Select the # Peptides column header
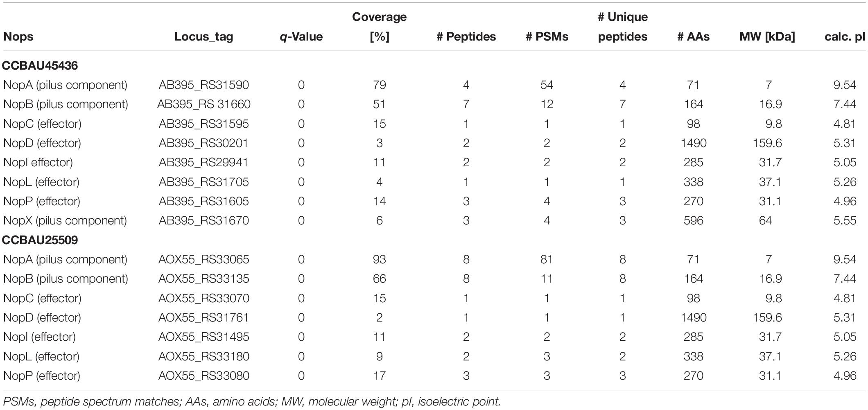The height and width of the screenshot is (410, 868). tap(466, 37)
